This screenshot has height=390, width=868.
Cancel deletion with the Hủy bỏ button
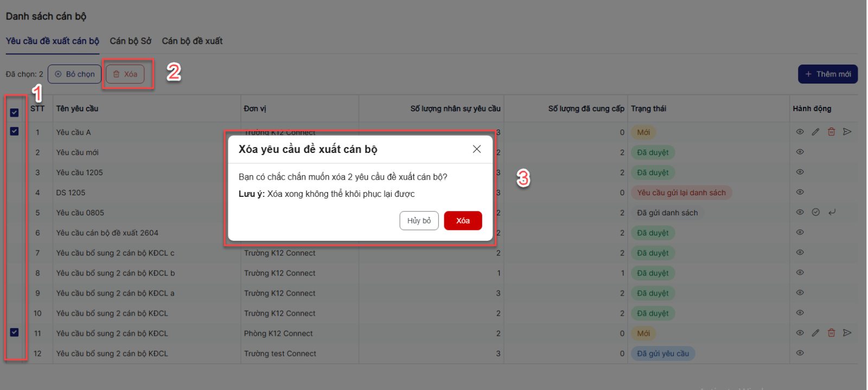point(419,221)
